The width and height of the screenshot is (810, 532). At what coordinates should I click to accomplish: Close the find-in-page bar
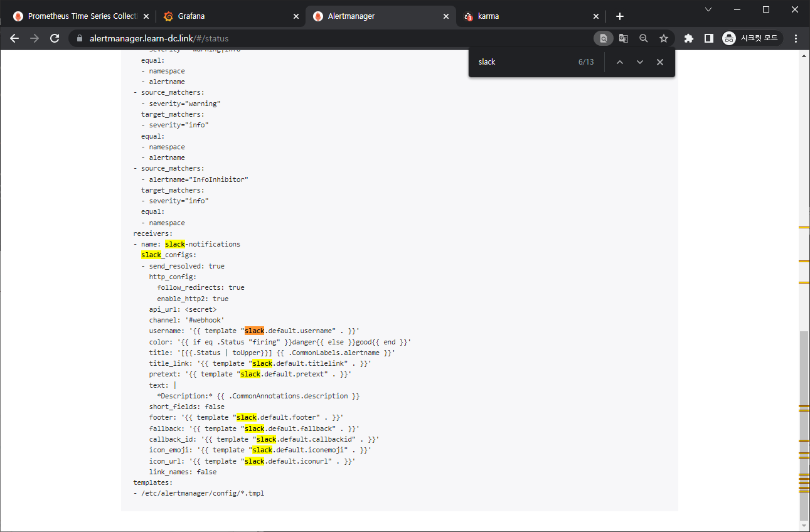[659, 61]
